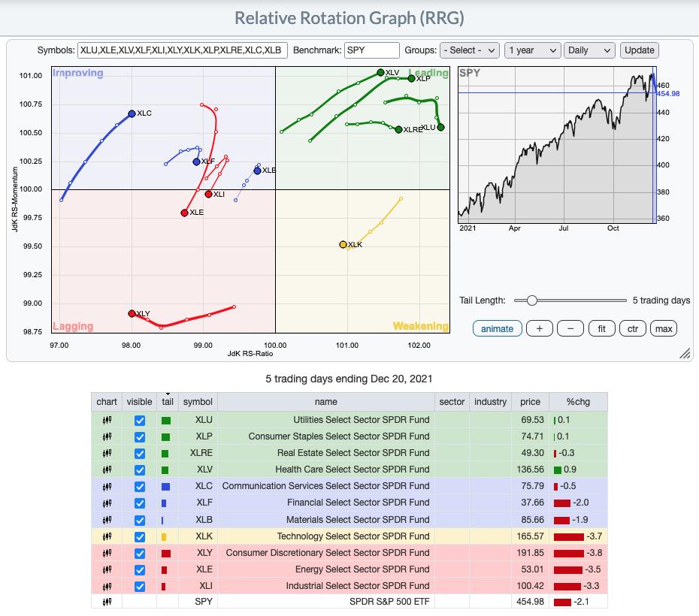Uncheck visibility for XLRE
699x616 pixels.
[x=140, y=454]
